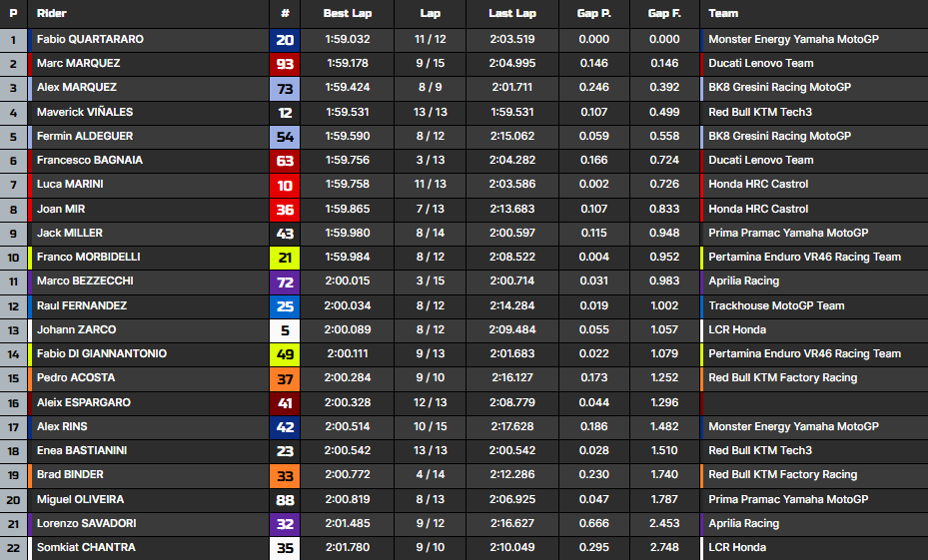Click the Gap F. column header
Screen dimensions: 928x560
(x=664, y=14)
